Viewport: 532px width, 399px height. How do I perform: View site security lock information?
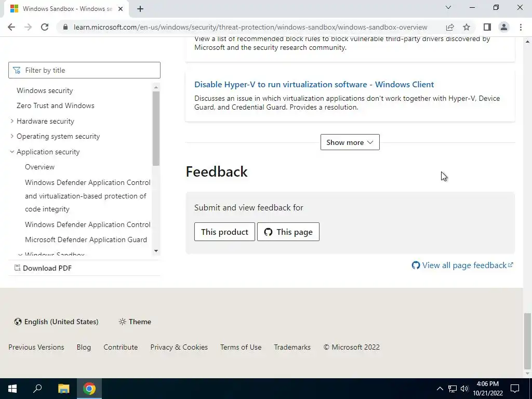pyautogui.click(x=65, y=27)
